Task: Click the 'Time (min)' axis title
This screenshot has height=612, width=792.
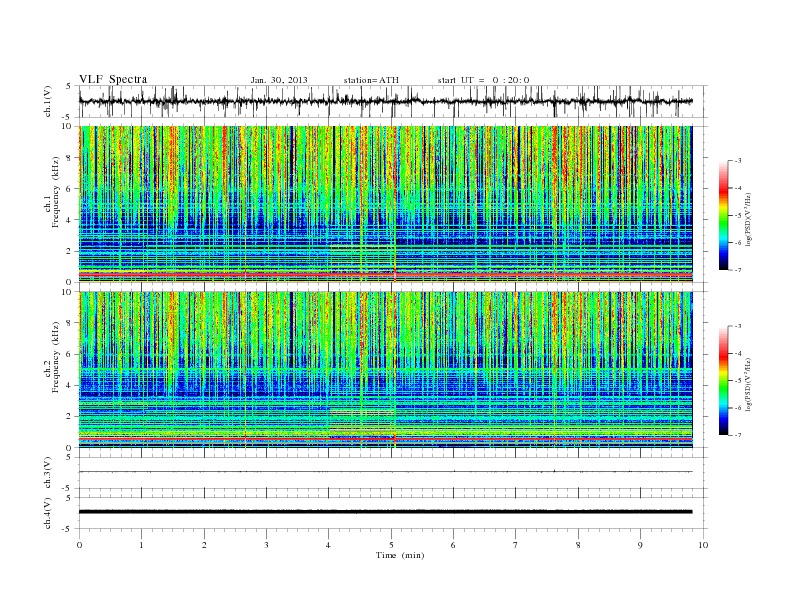Action: click(400, 555)
